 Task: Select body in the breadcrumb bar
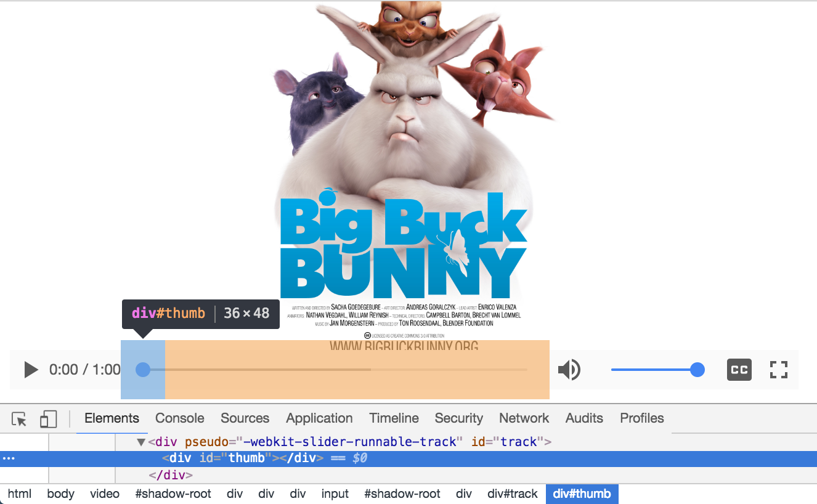click(60, 494)
